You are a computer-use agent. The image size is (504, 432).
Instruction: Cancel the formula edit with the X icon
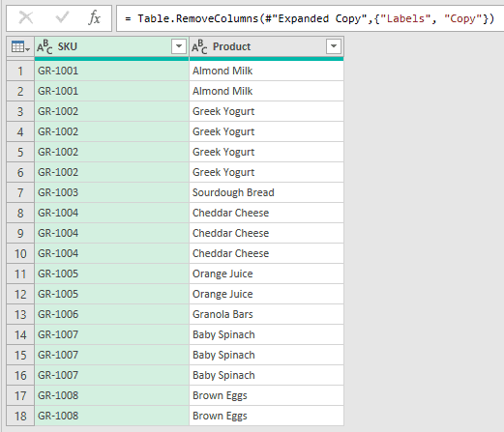[x=26, y=17]
